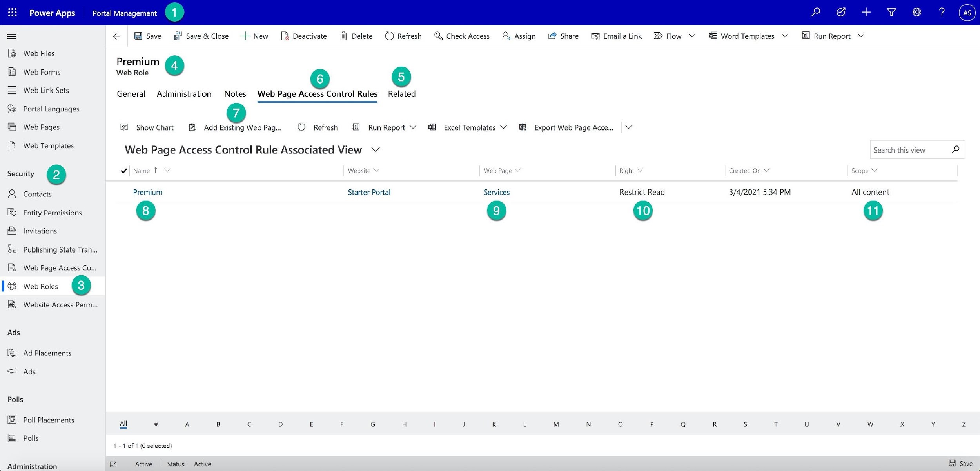
Task: Delete the Premium web role
Action: coord(356,36)
